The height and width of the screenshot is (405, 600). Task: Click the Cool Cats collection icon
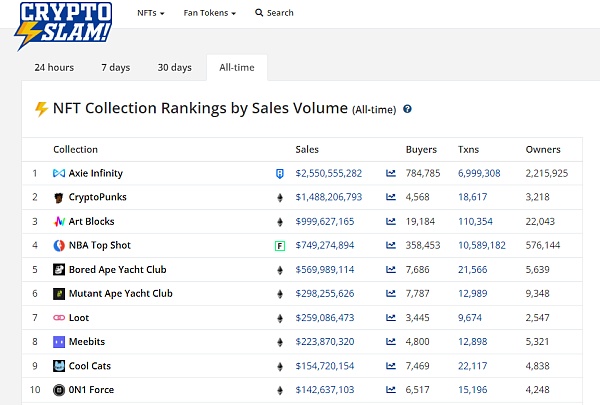59,366
